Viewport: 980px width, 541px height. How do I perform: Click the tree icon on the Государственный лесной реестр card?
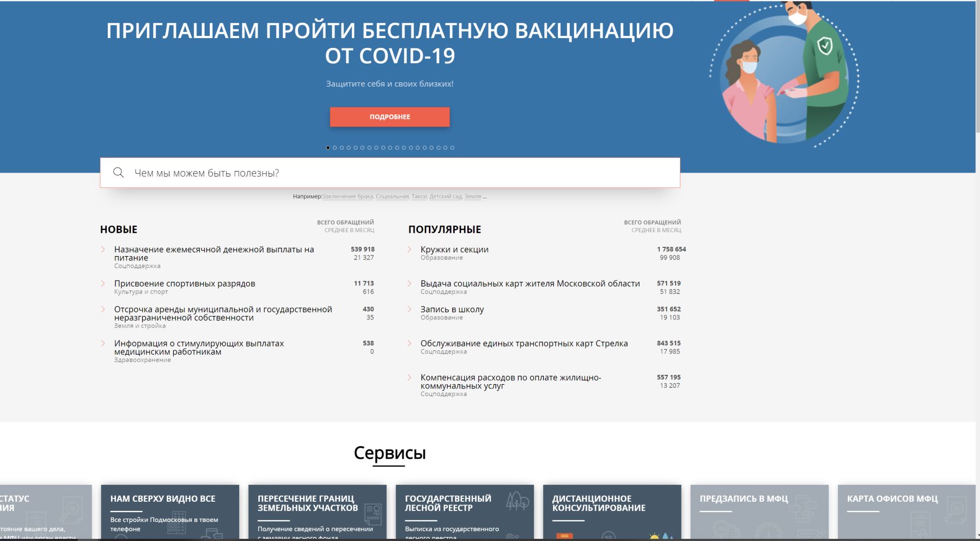[517, 500]
